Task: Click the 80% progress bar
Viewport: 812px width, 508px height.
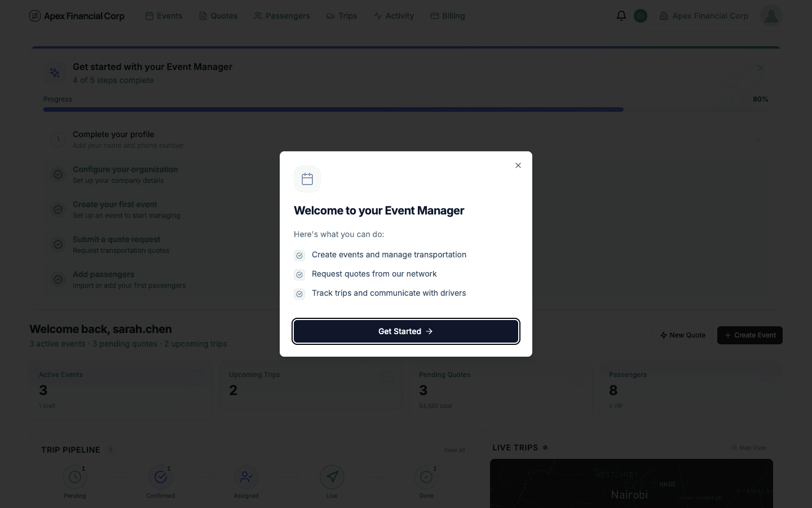Action: [333, 110]
